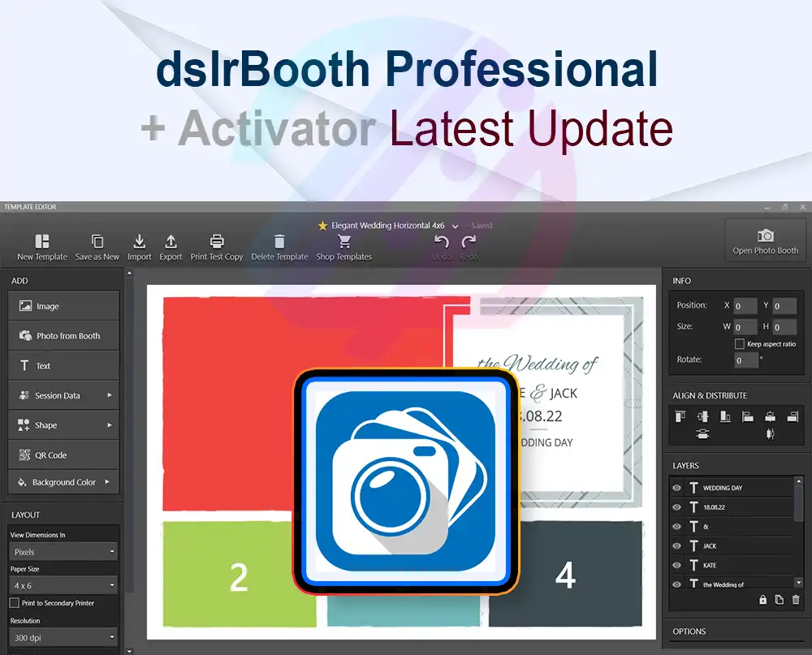Import a template file

pos(140,242)
